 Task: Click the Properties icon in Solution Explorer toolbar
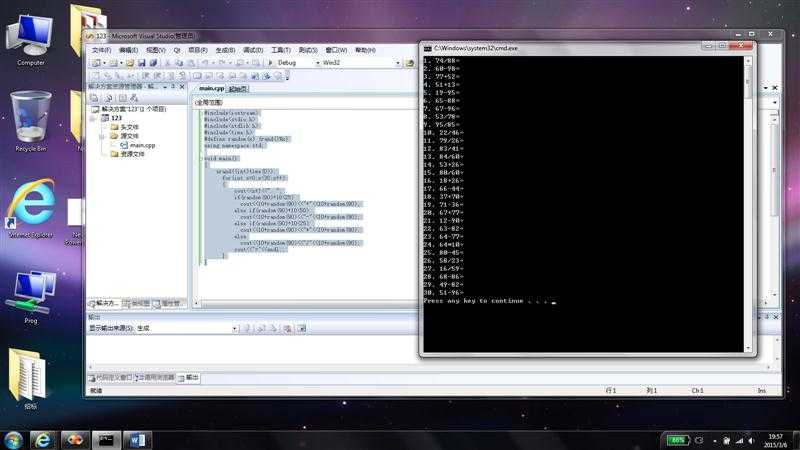point(94,98)
